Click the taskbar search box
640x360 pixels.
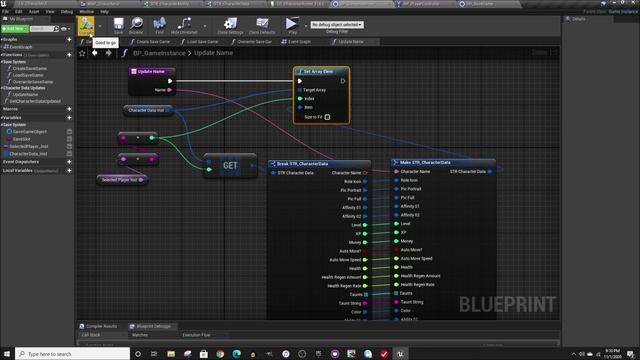click(73, 353)
